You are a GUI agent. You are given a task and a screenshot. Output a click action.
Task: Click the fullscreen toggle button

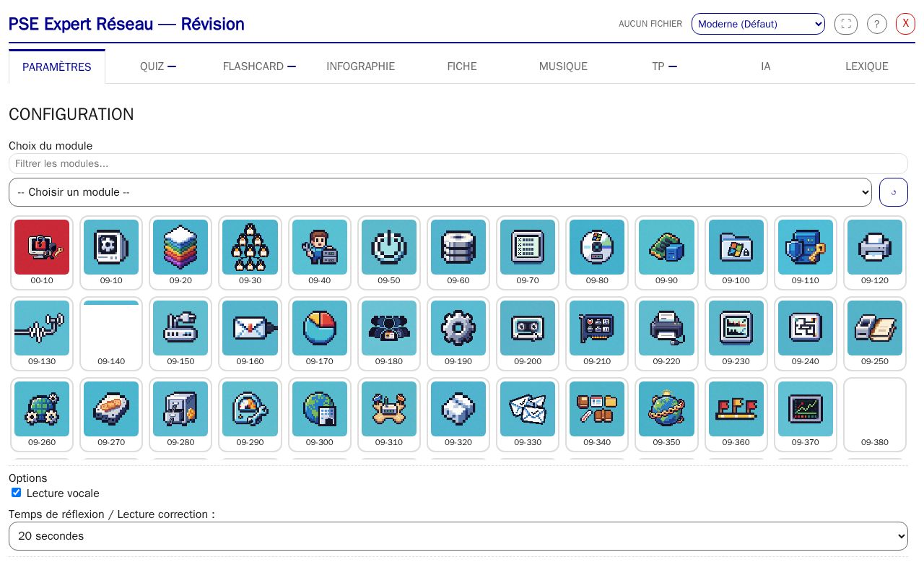[846, 24]
